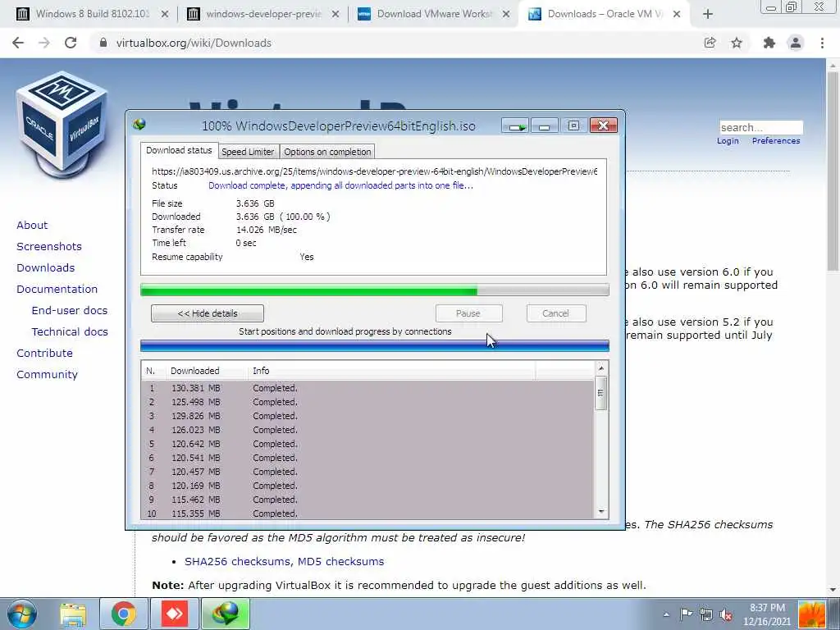Click the network tray icon
Viewport: 840px width, 630px height.
706,614
